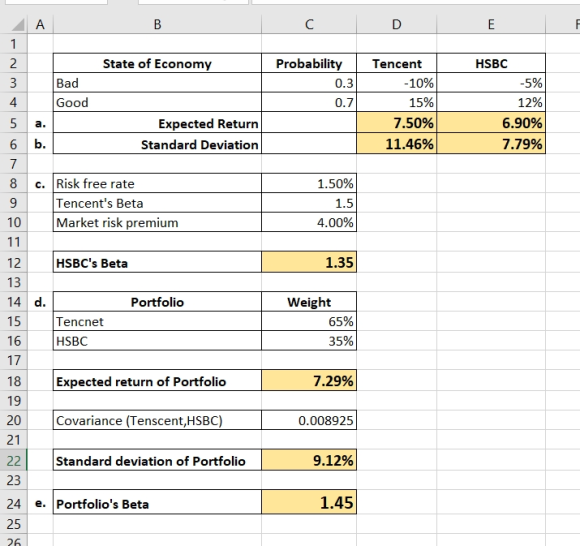Select the Risk free rate value cell
580x546 pixels.
[x=309, y=183]
